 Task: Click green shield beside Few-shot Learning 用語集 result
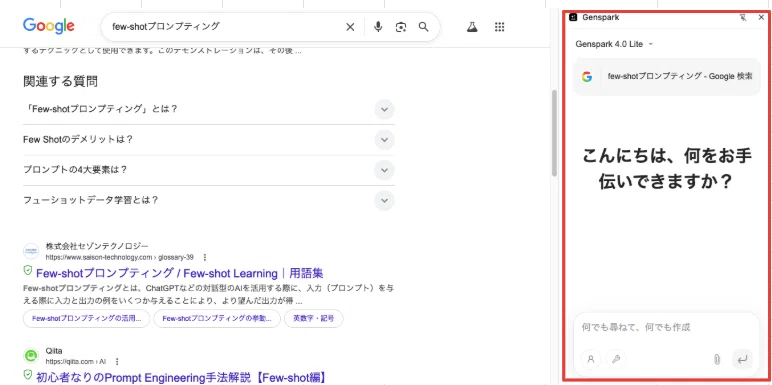coord(28,271)
